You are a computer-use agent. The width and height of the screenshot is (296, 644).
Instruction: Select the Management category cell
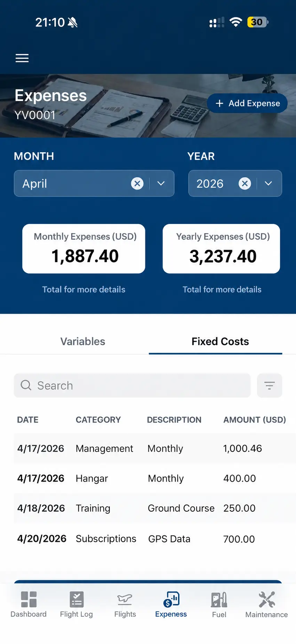104,449
